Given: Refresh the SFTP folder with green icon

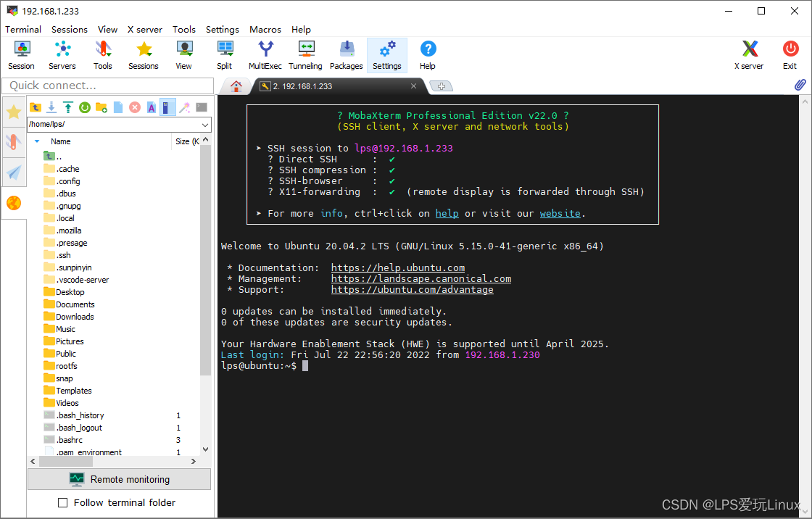Looking at the screenshot, I should pyautogui.click(x=84, y=107).
